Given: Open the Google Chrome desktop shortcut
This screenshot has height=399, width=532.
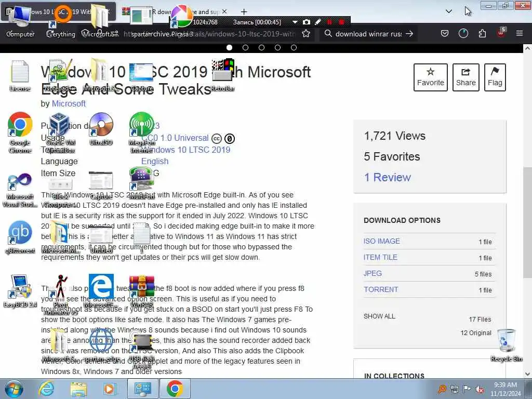Looking at the screenshot, I should pos(20,132).
